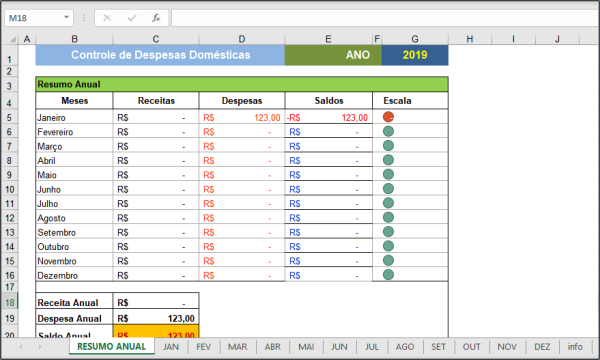
Task: Click the yellow 2019 year cell
Action: click(x=415, y=55)
